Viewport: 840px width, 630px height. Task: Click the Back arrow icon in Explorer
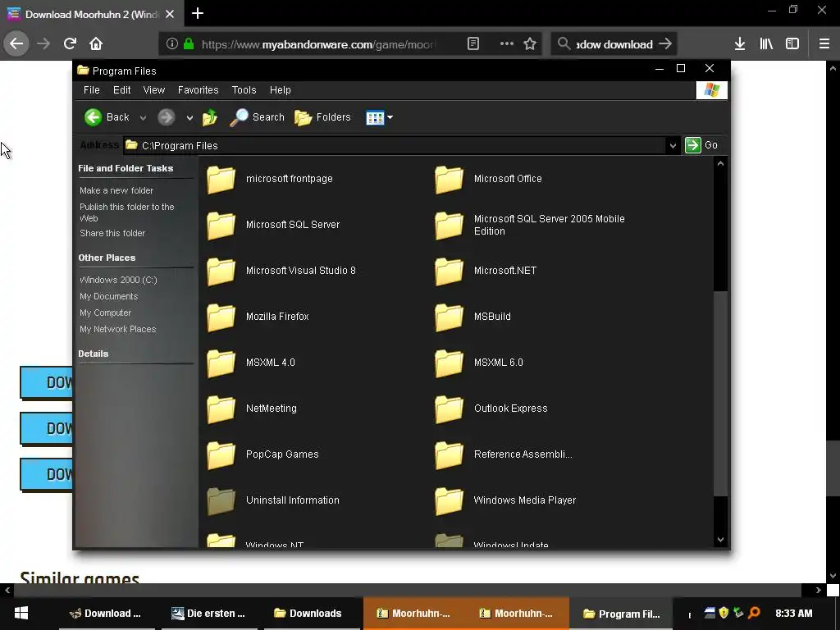[94, 117]
